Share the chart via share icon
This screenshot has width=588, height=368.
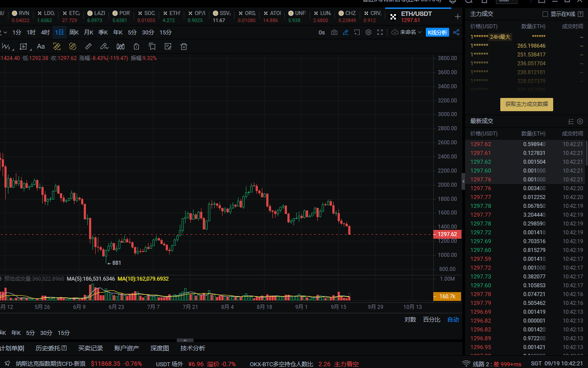coord(456,32)
